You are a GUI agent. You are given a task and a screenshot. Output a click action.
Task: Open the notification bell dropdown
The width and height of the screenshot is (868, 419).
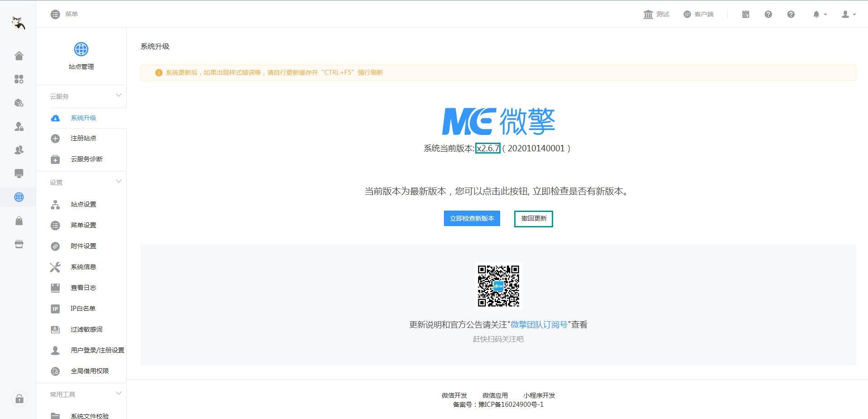pos(820,14)
